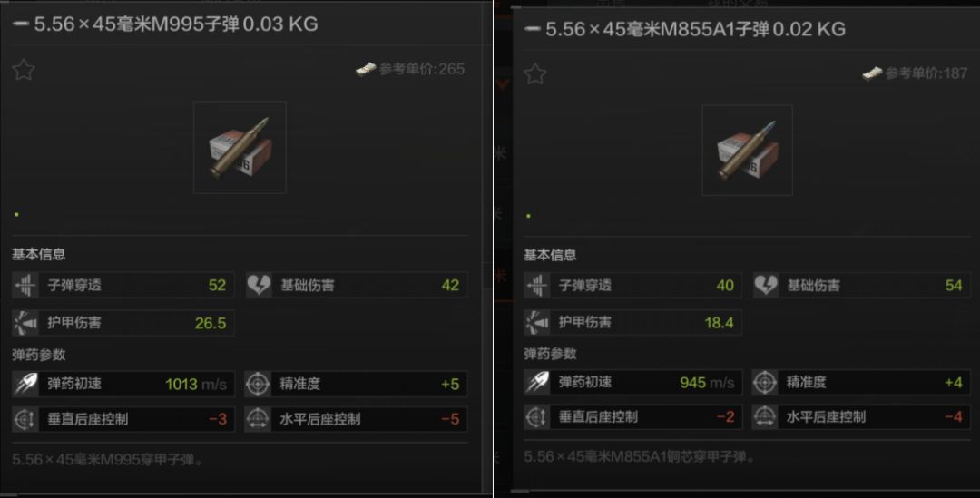Click M855A1 horizontal recoil control icon
The width and height of the screenshot is (980, 498).
[x=765, y=416]
